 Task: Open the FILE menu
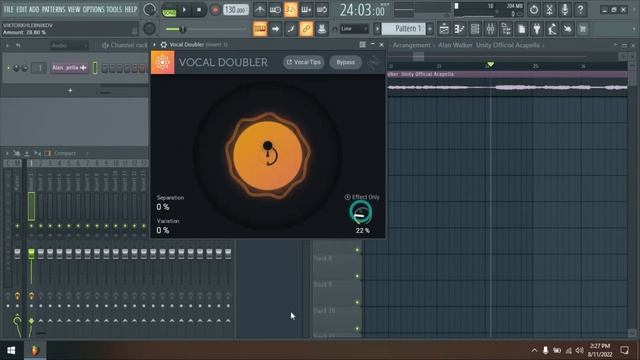pyautogui.click(x=8, y=9)
